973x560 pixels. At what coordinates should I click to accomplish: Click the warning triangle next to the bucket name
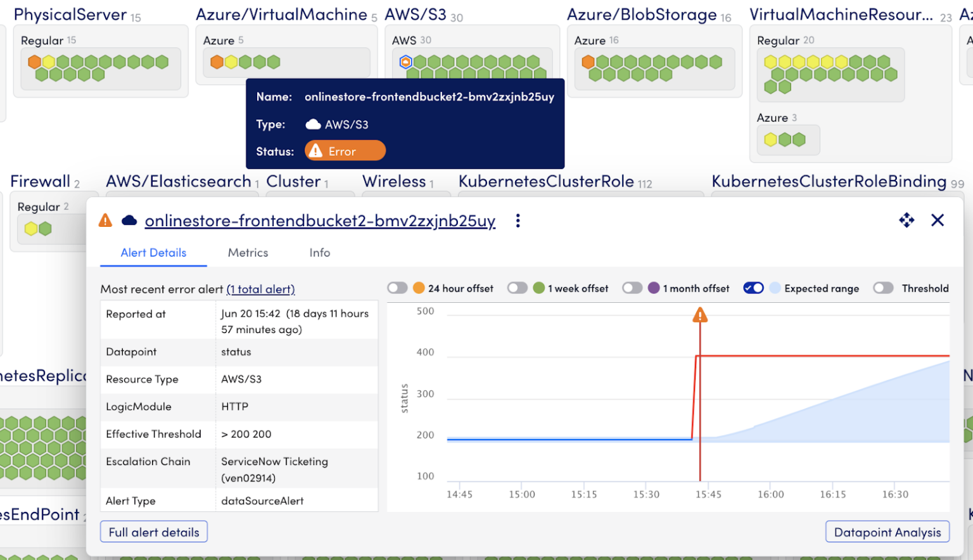(105, 220)
